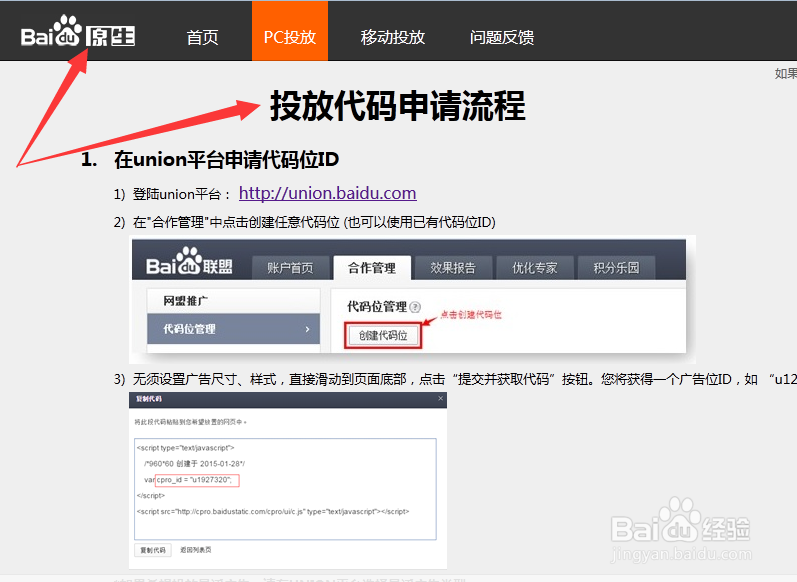
Task: Select the PC投放 tab
Action: click(290, 32)
